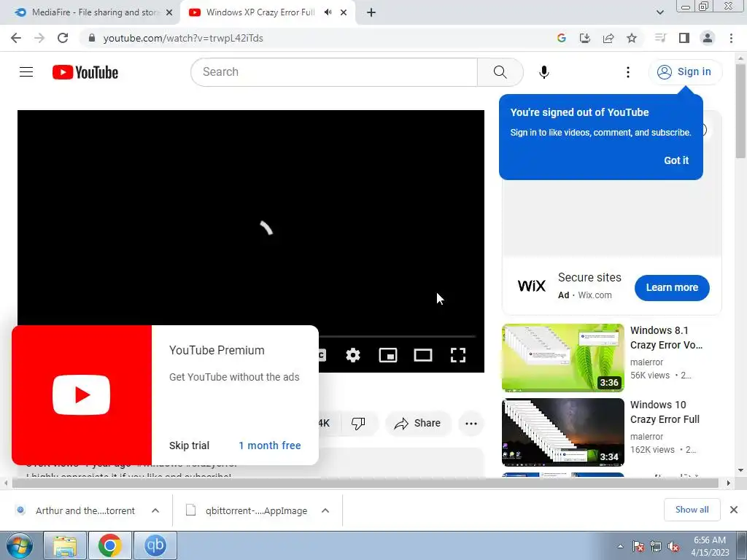Viewport: 747px width, 560px height.
Task: Open the Chrome three-dot menu
Action: (731, 38)
